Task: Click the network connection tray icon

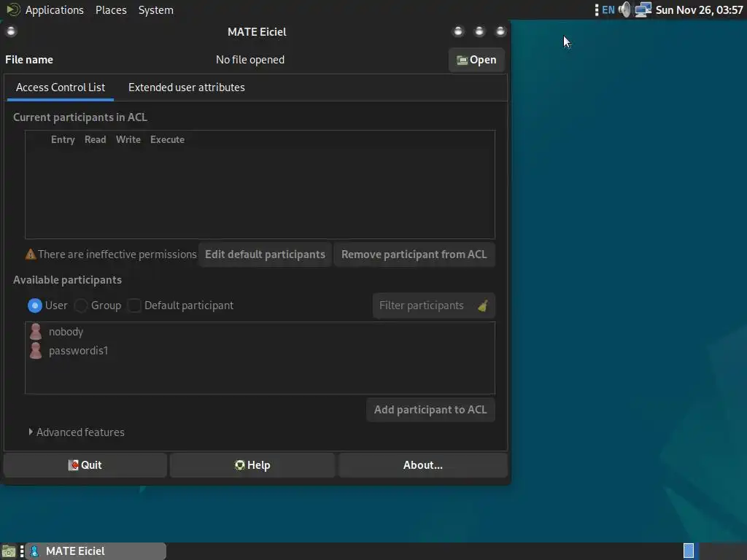Action: (643, 10)
